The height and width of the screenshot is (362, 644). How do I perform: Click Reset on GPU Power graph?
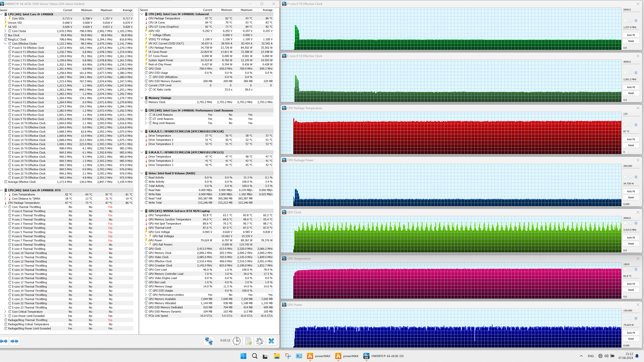point(630,339)
